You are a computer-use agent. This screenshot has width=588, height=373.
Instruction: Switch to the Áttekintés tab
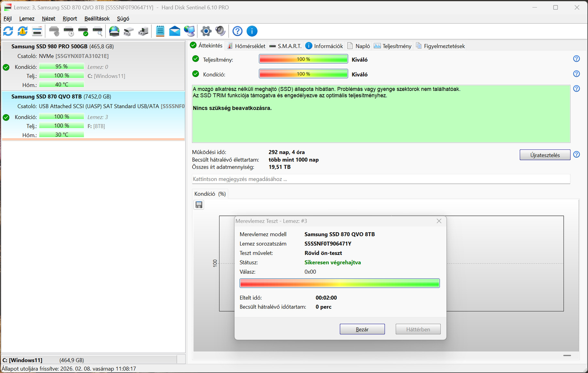click(x=206, y=46)
